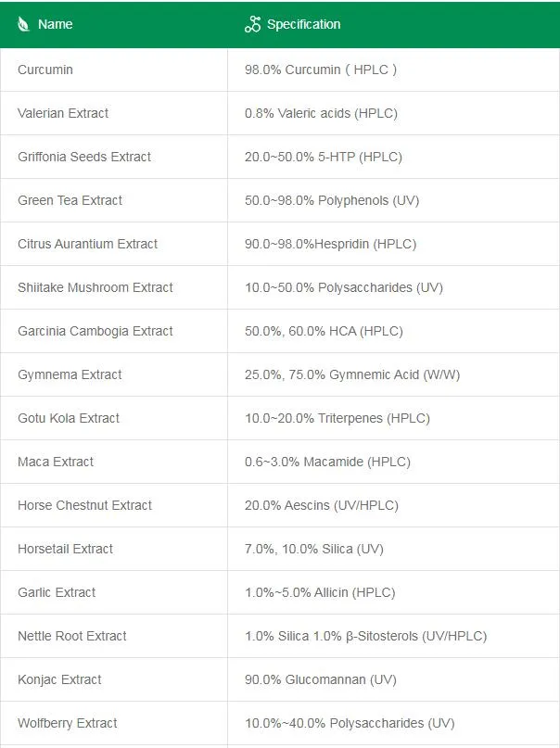Click the leaf icon beside Name header

(24, 24)
